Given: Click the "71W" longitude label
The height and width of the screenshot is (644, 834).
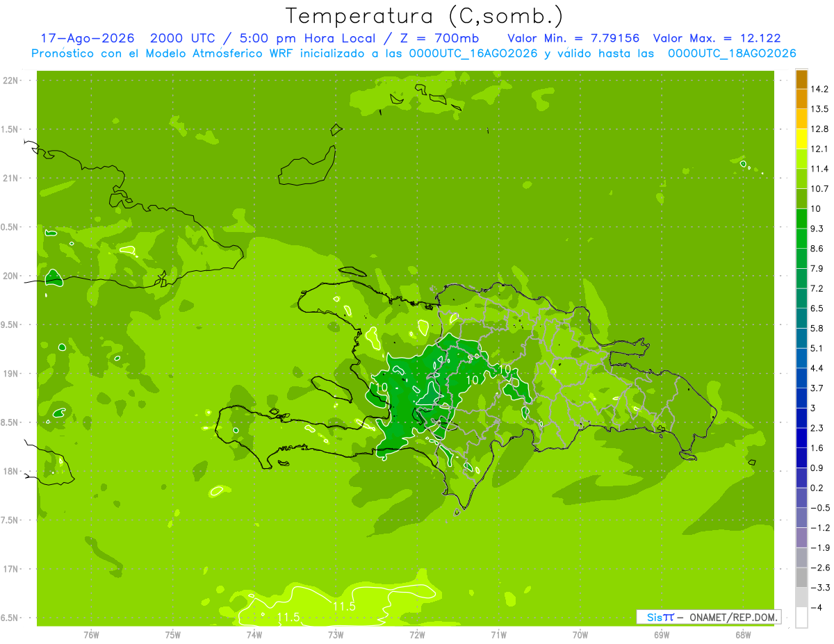Looking at the screenshot, I should 498,634.
